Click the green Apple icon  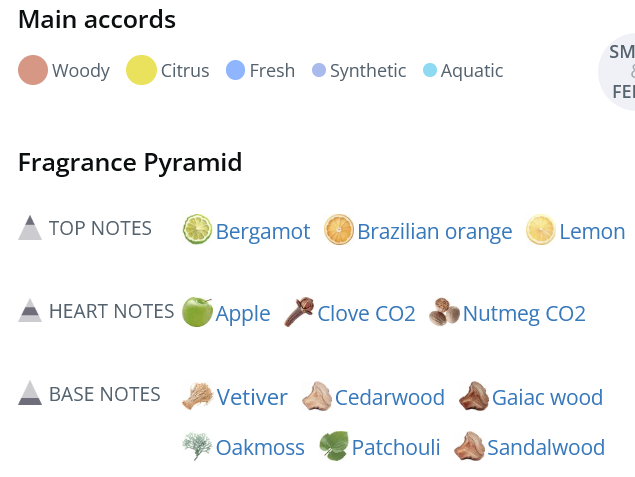click(197, 312)
